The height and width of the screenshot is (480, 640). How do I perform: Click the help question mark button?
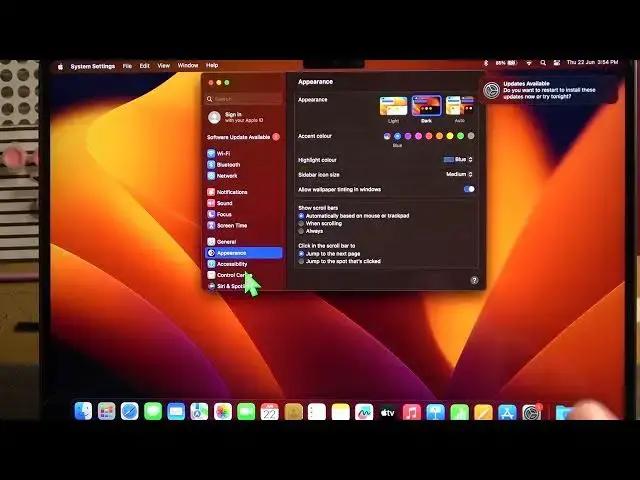click(x=474, y=280)
